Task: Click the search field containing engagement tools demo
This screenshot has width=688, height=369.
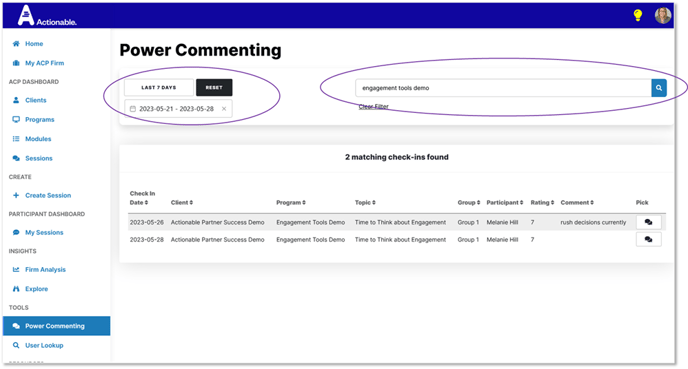Action: pos(503,88)
